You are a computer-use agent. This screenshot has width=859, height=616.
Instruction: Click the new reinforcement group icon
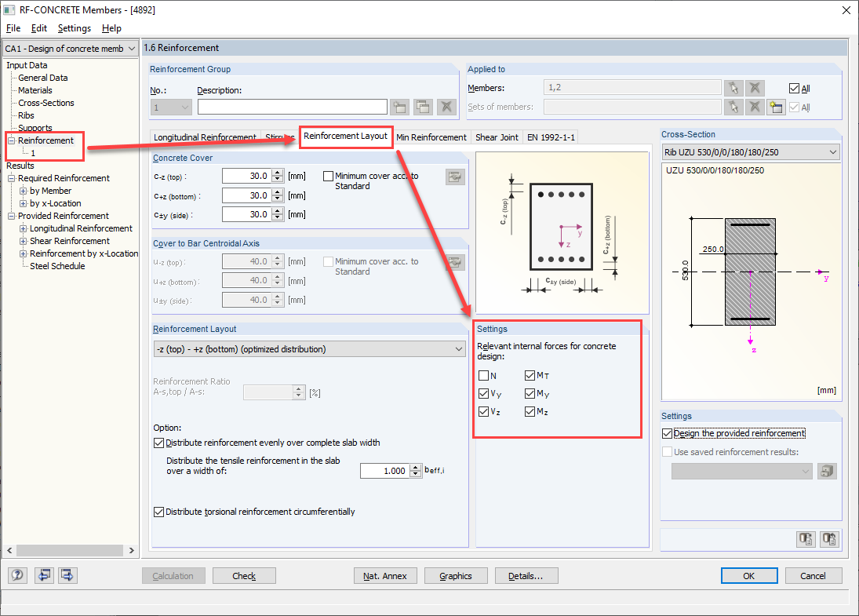(400, 107)
